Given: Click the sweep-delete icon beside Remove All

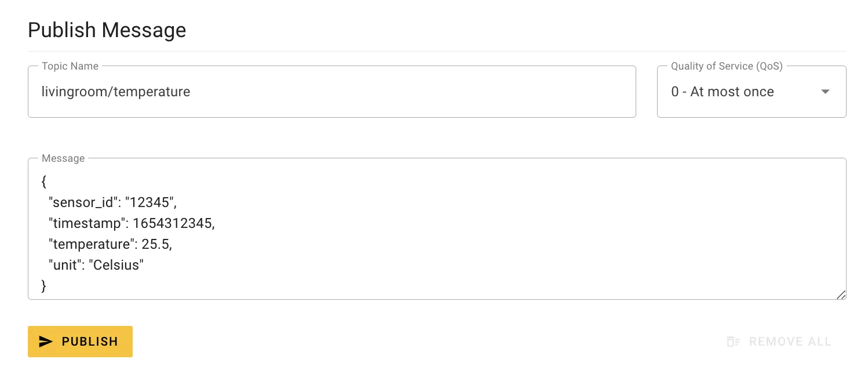Looking at the screenshot, I should tap(733, 342).
